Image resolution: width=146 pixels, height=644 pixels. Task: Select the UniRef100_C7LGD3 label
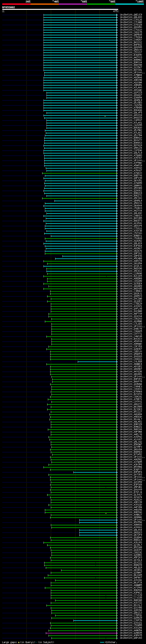131,324
